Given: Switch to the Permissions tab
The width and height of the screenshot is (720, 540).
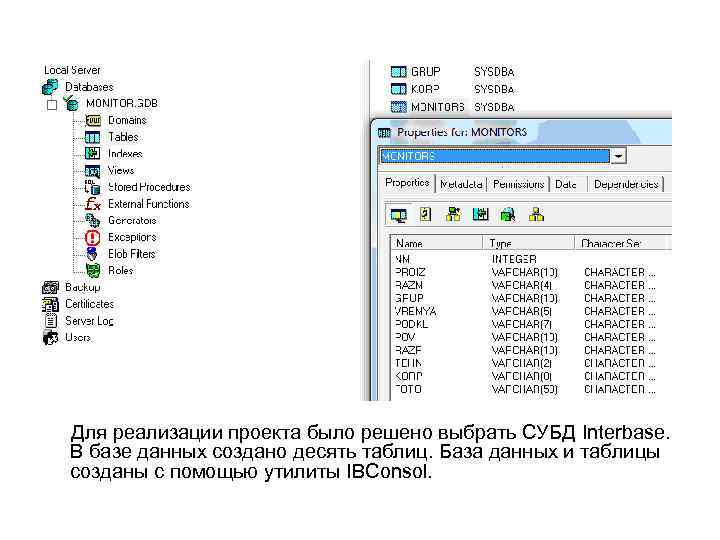Looking at the screenshot, I should (518, 184).
